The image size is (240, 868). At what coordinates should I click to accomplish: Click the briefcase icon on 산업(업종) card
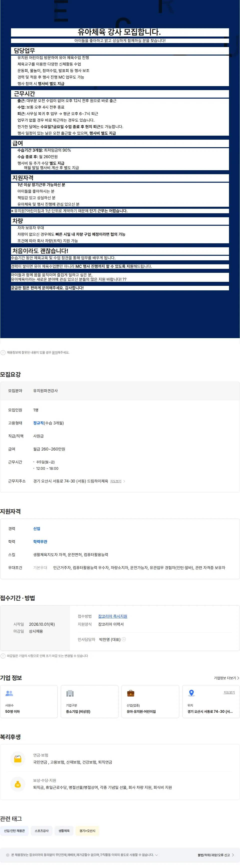(130, 693)
